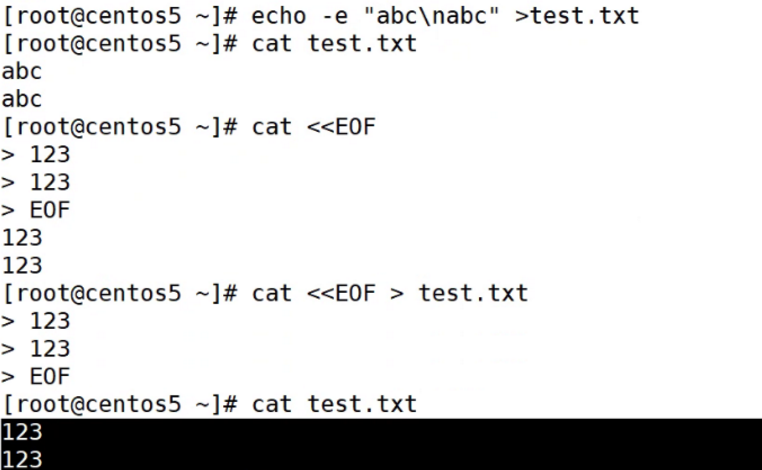Click test.txt filename in heredoc redirect command

(x=473, y=293)
